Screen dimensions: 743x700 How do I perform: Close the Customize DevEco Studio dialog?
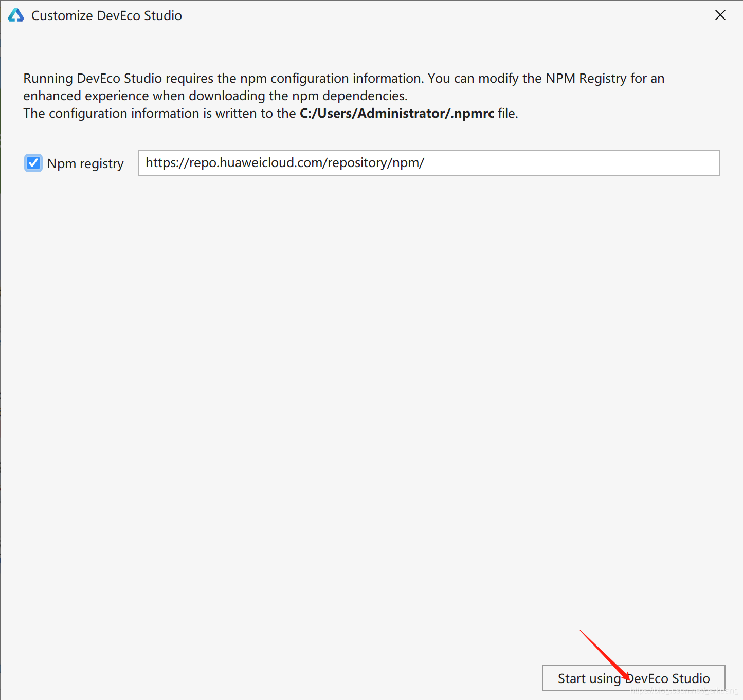(720, 15)
